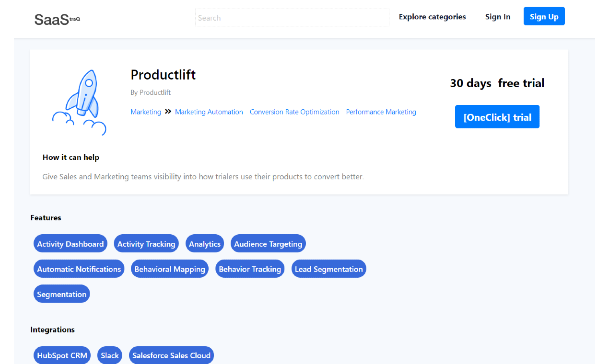Click the '30 days free trial' text
The height and width of the screenshot is (364, 609).
[x=497, y=83]
